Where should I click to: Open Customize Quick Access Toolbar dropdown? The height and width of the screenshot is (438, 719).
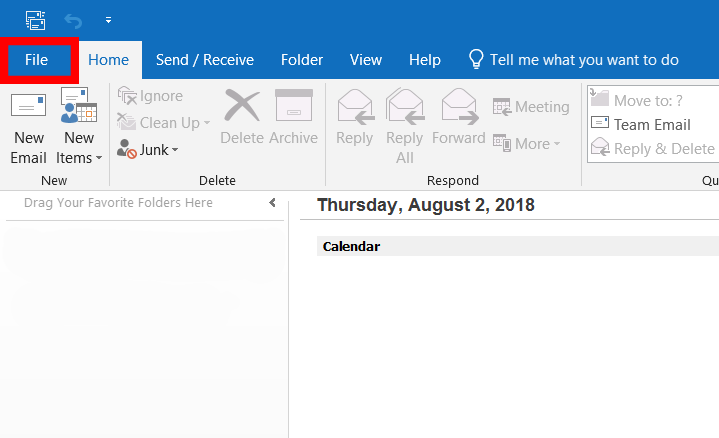click(x=108, y=19)
